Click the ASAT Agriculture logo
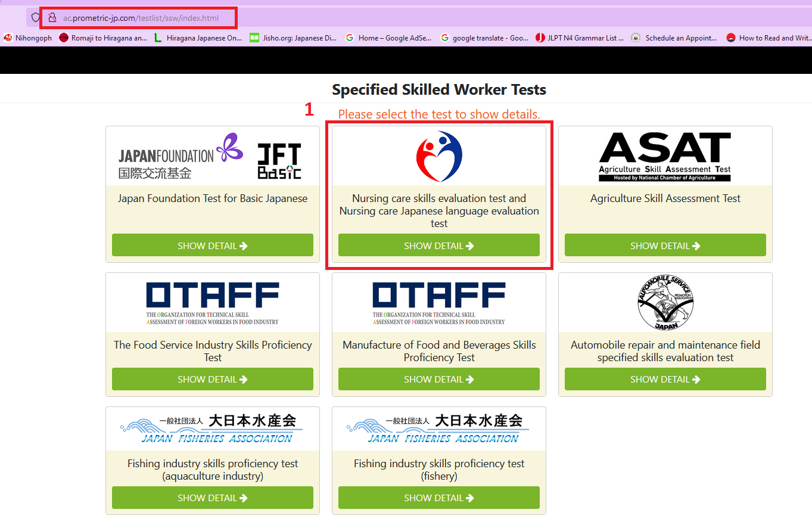The width and height of the screenshot is (812, 525). click(x=665, y=157)
